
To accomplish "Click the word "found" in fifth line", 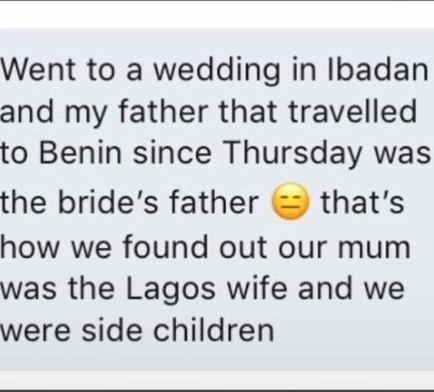I will coord(165,246).
